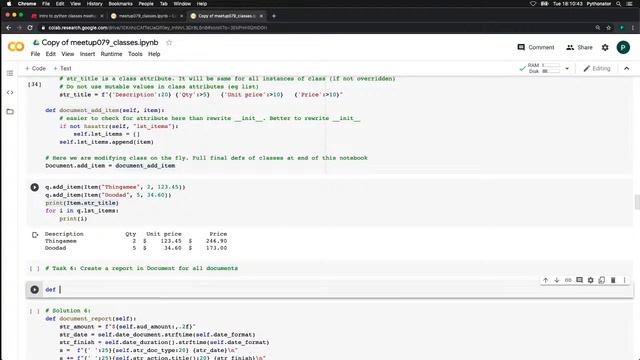Run the def cell
Screen dimensions: 640x360
35,289
